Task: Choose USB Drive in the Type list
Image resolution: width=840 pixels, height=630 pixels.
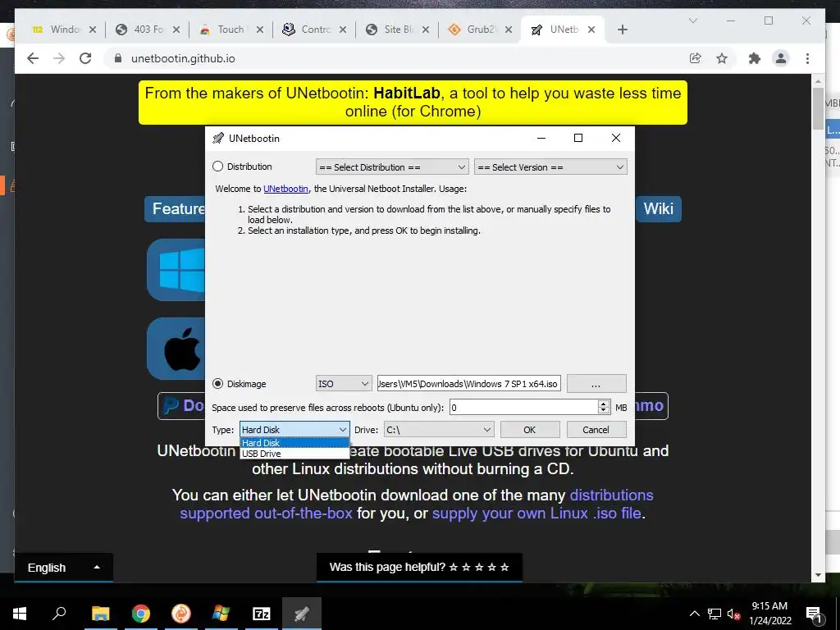Action: point(294,454)
